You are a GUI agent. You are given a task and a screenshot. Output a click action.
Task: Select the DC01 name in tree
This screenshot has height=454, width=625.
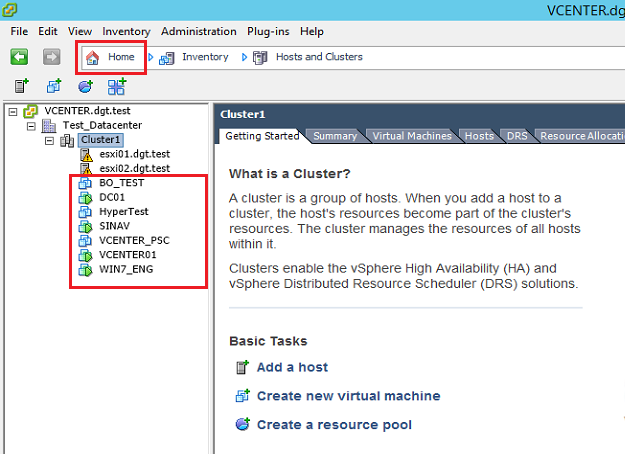click(x=112, y=197)
